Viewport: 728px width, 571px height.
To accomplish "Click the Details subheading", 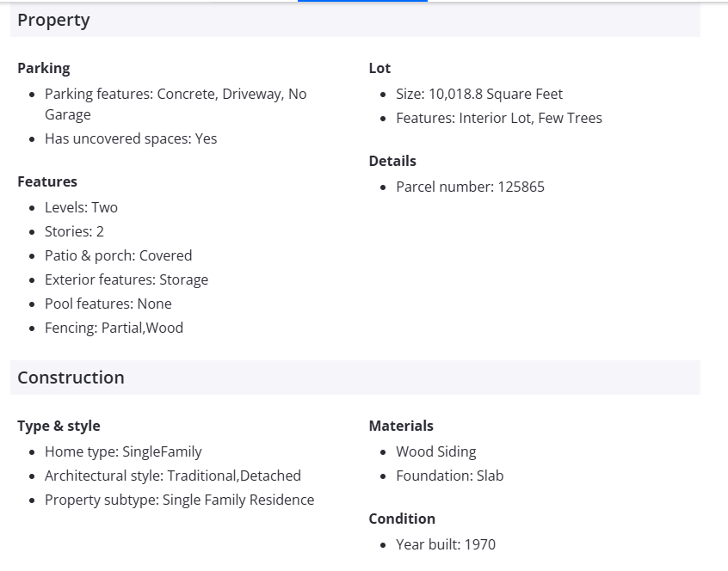I will (x=392, y=161).
